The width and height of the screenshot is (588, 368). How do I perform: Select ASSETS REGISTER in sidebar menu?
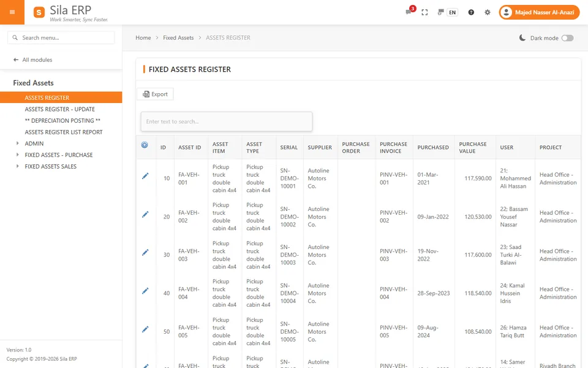tap(61, 98)
